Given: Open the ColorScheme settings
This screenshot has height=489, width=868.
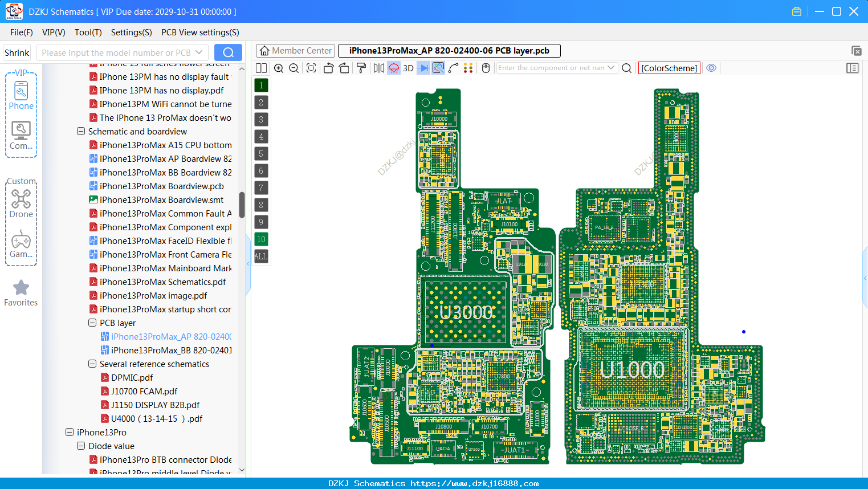Looking at the screenshot, I should (x=669, y=68).
